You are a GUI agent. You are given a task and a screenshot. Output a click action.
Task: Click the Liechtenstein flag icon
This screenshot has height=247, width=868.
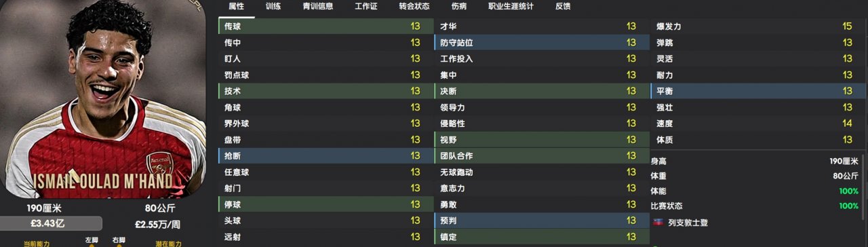657,223
